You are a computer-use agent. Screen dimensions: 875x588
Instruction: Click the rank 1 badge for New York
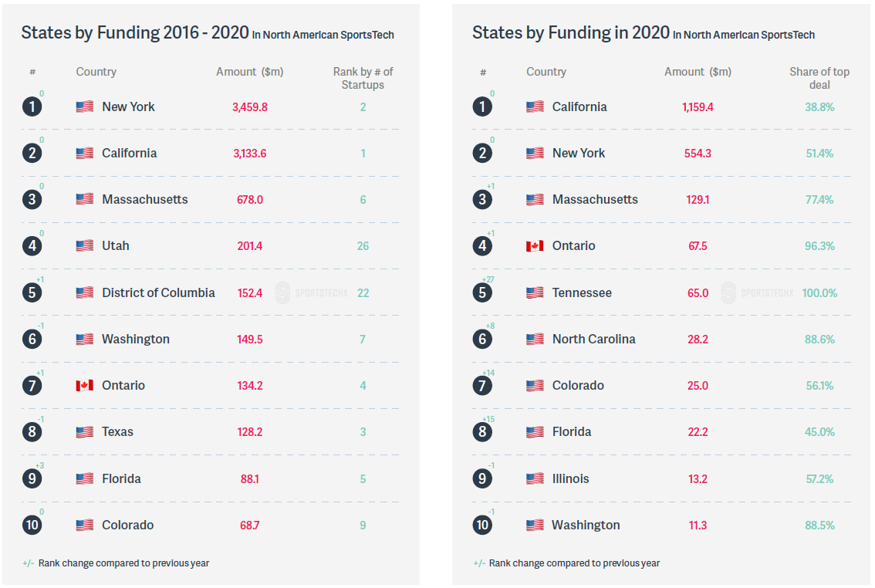click(x=32, y=106)
